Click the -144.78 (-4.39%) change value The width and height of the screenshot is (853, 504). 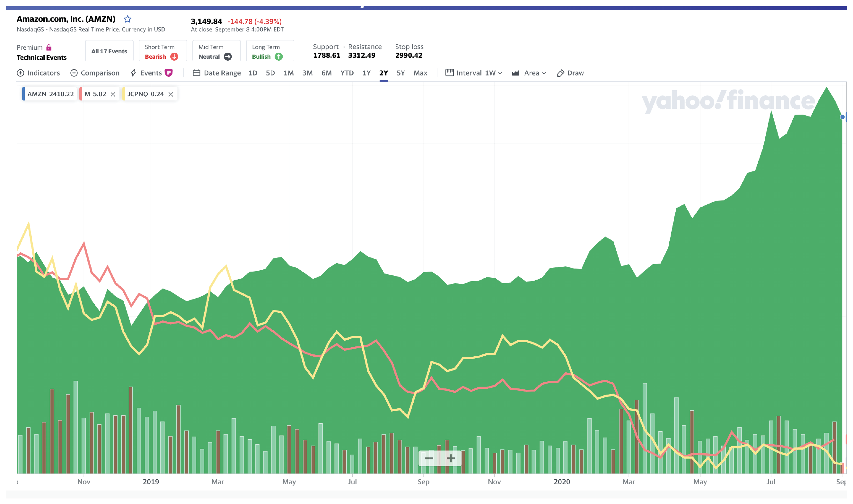[x=254, y=22]
